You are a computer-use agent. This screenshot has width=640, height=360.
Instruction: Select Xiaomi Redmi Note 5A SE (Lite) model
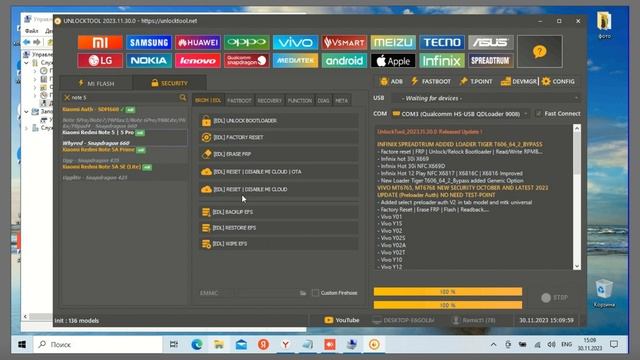124,172
